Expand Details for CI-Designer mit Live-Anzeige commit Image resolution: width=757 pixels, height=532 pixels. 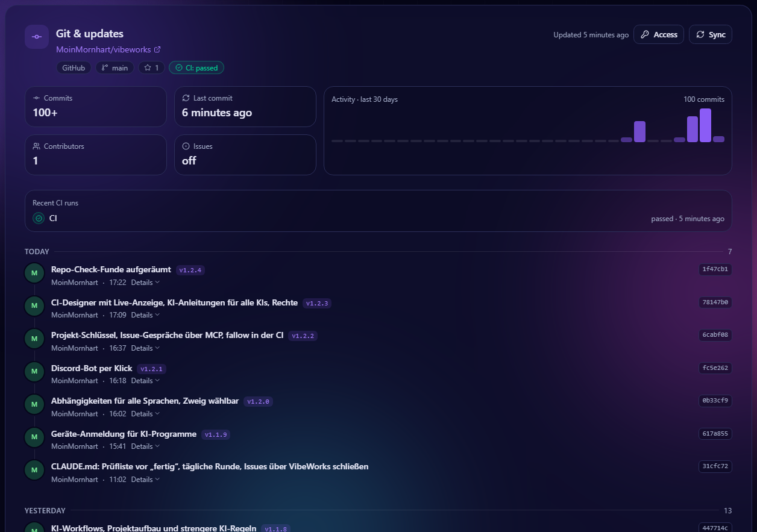[145, 315]
